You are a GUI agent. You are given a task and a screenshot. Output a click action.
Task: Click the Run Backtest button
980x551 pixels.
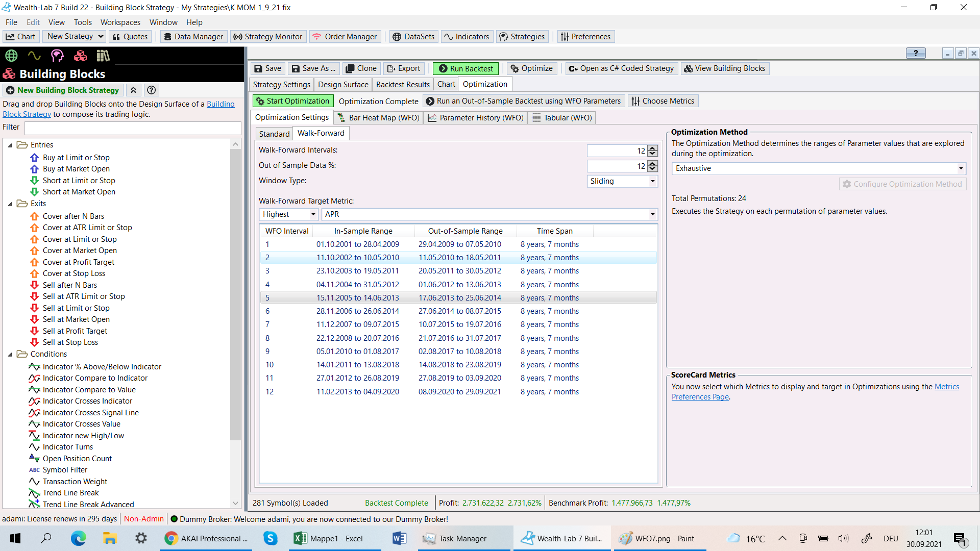tap(465, 68)
